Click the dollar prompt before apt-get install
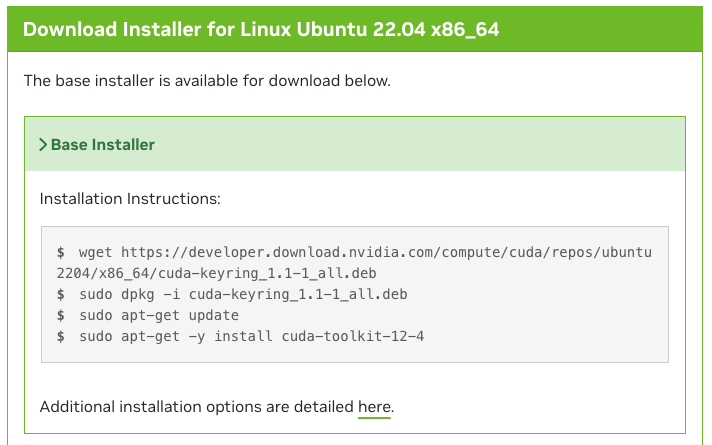Image resolution: width=712 pixels, height=445 pixels. click(60, 336)
